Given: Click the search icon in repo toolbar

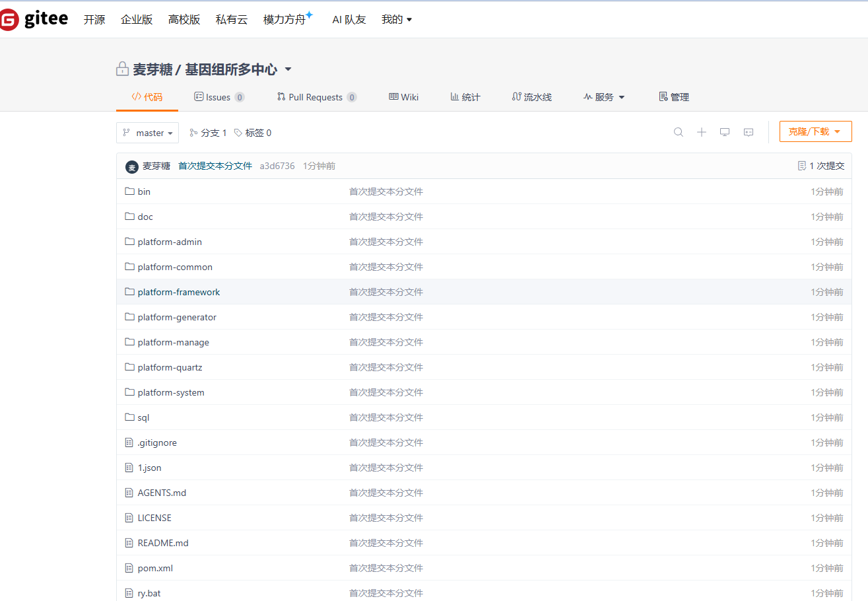Looking at the screenshot, I should coord(679,132).
